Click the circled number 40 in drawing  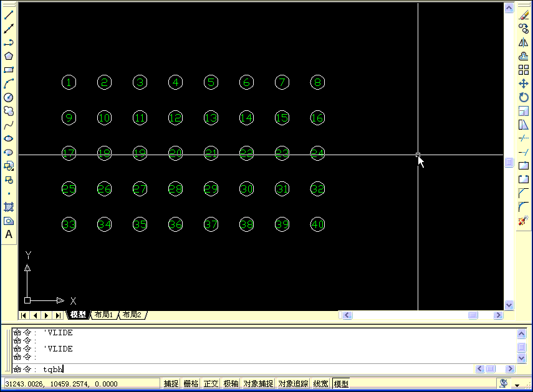coord(317,224)
